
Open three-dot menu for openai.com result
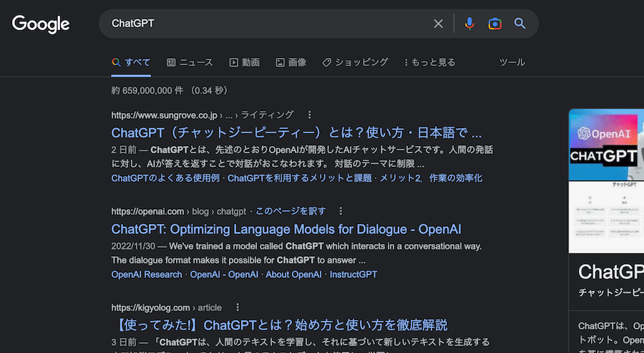[x=341, y=211]
